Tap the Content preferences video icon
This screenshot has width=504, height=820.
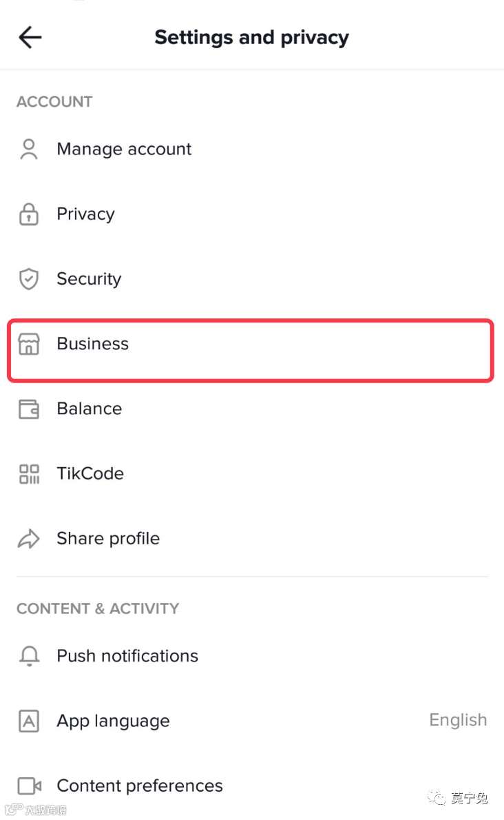(x=29, y=786)
